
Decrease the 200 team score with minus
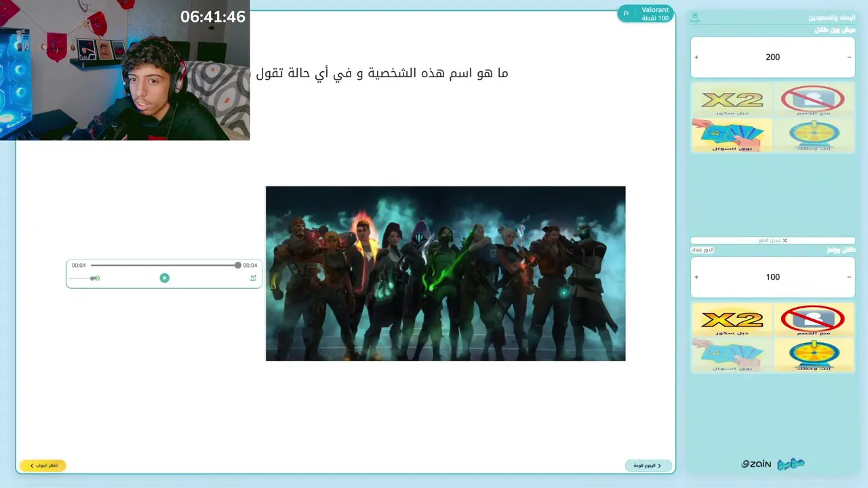tap(849, 58)
